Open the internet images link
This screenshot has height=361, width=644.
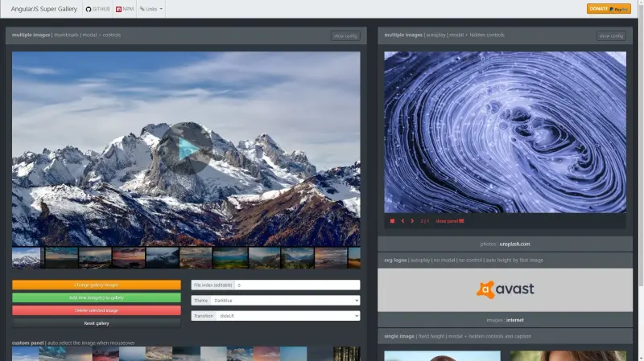[514, 320]
